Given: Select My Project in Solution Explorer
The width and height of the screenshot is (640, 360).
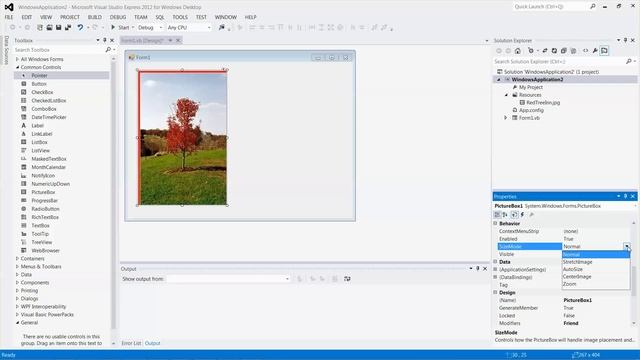Looking at the screenshot, I should pyautogui.click(x=531, y=87).
